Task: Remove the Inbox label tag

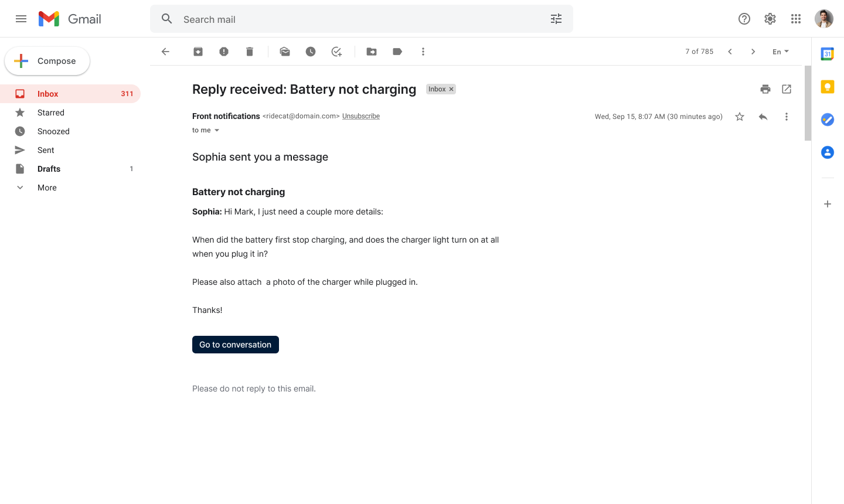Action: pos(451,89)
